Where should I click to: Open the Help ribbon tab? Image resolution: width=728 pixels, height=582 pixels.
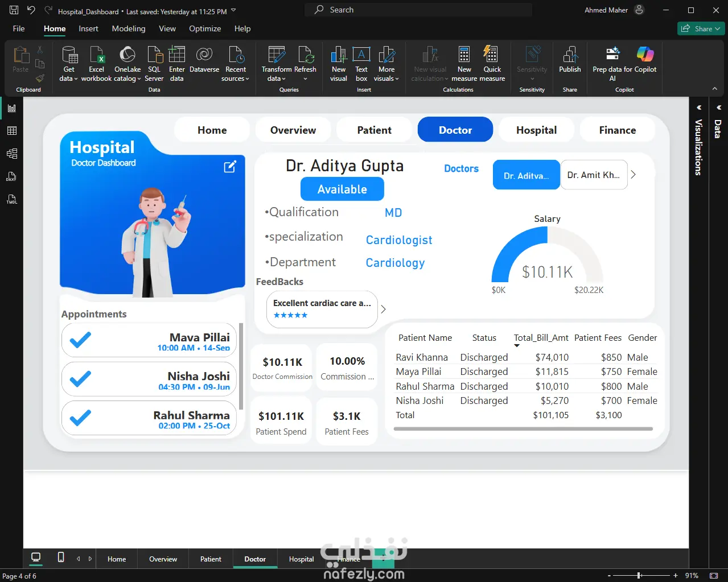pos(242,28)
